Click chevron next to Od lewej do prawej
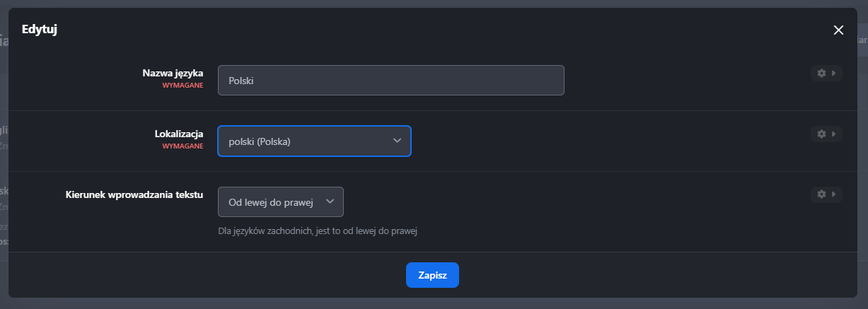Image resolution: width=868 pixels, height=309 pixels. pyautogui.click(x=330, y=202)
